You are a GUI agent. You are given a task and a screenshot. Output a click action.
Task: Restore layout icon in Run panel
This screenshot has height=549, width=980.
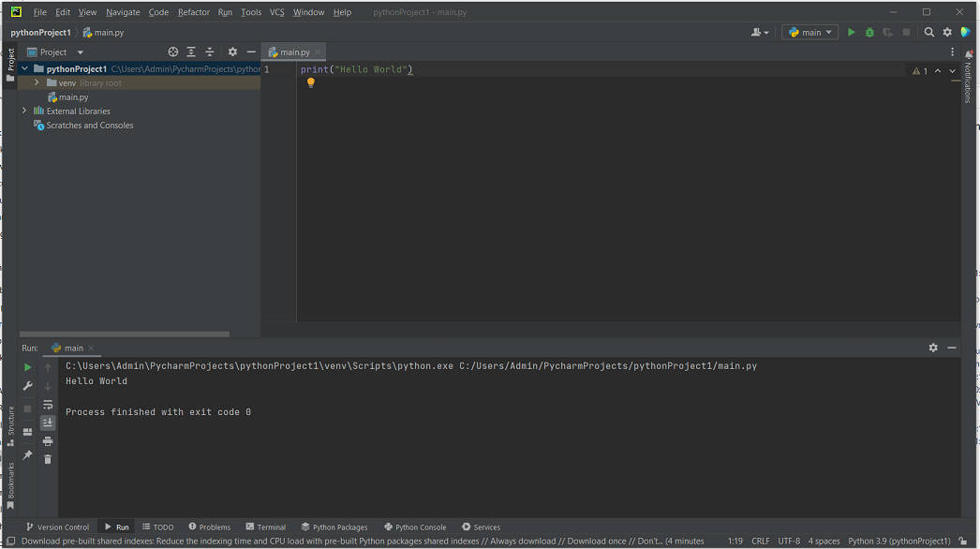click(x=27, y=432)
